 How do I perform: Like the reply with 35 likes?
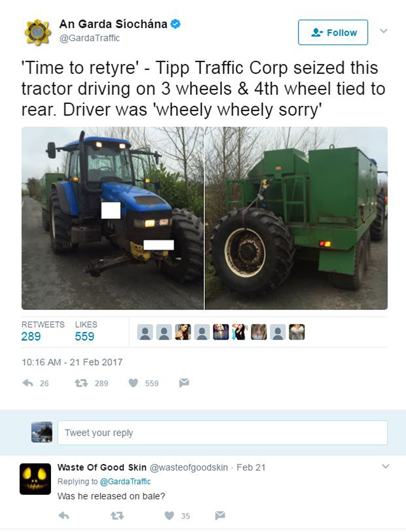pyautogui.click(x=170, y=516)
